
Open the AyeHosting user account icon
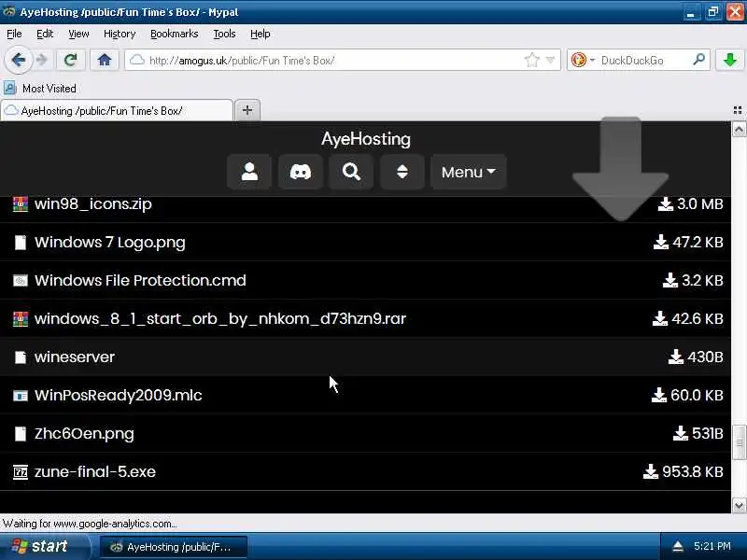(x=249, y=172)
